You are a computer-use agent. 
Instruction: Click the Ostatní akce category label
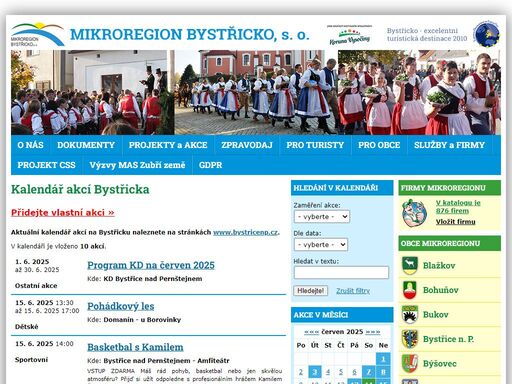[36, 286]
